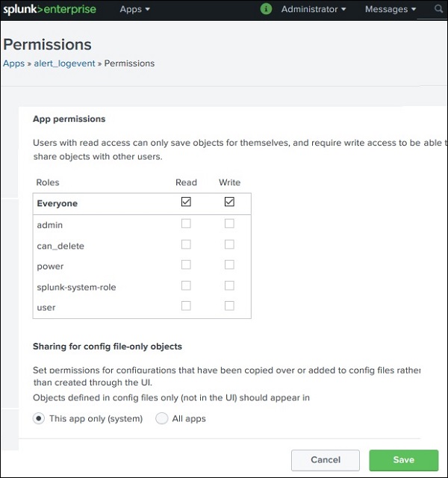Check Read for can_delete role

(186, 244)
